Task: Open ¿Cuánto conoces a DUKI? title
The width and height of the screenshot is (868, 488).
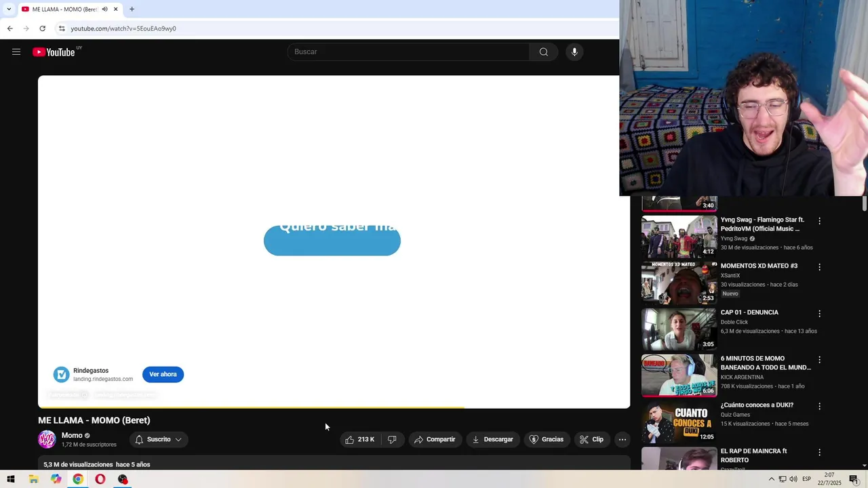Action: 757,405
